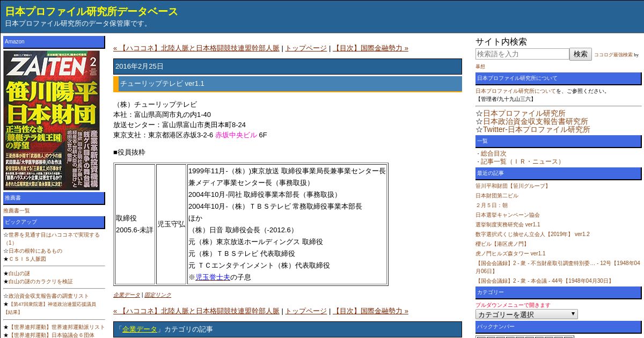The width and height of the screenshot is (644, 338).
Task: Open the 白山の謎 link
Action: 19,274
